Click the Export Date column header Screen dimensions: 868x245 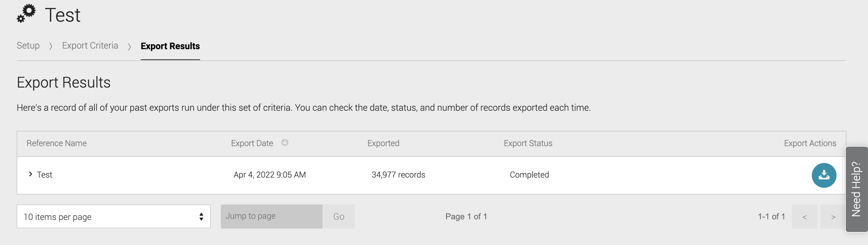252,144
